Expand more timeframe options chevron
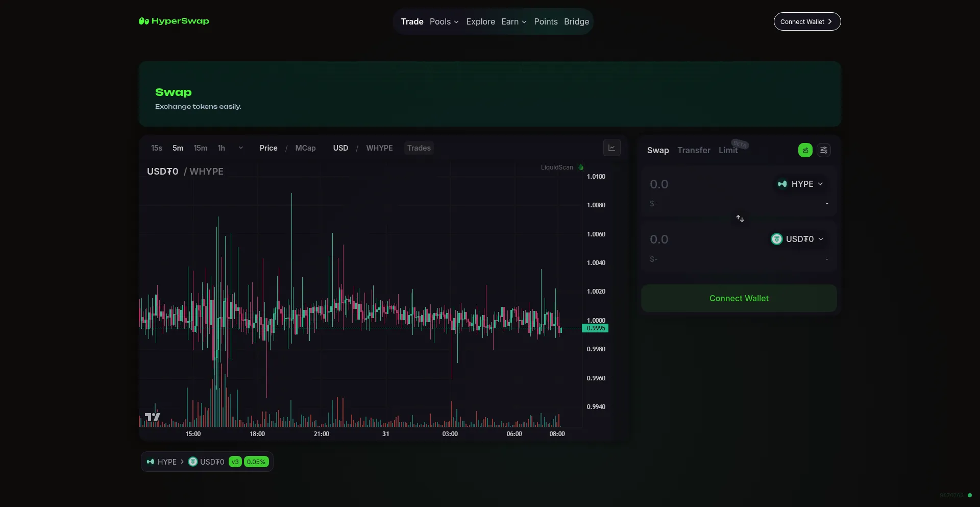Screen dimensions: 980x507 [241, 148]
